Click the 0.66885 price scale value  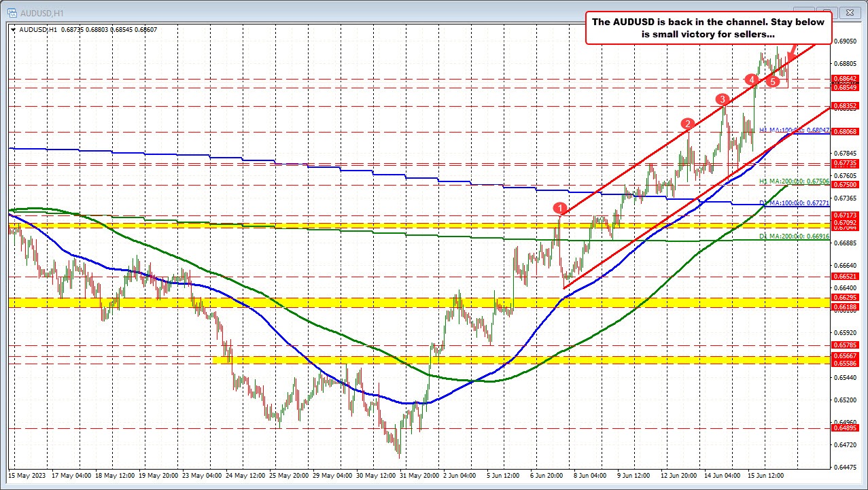(845, 243)
